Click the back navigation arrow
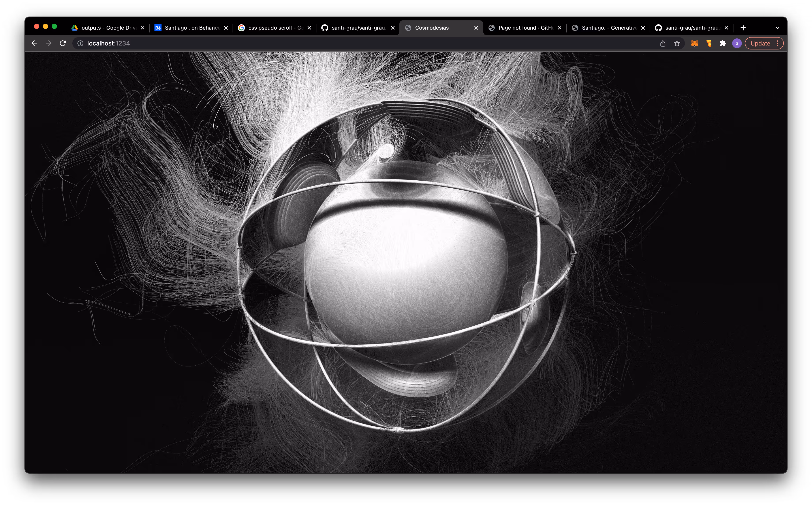Viewport: 812px width, 506px height. tap(34, 43)
